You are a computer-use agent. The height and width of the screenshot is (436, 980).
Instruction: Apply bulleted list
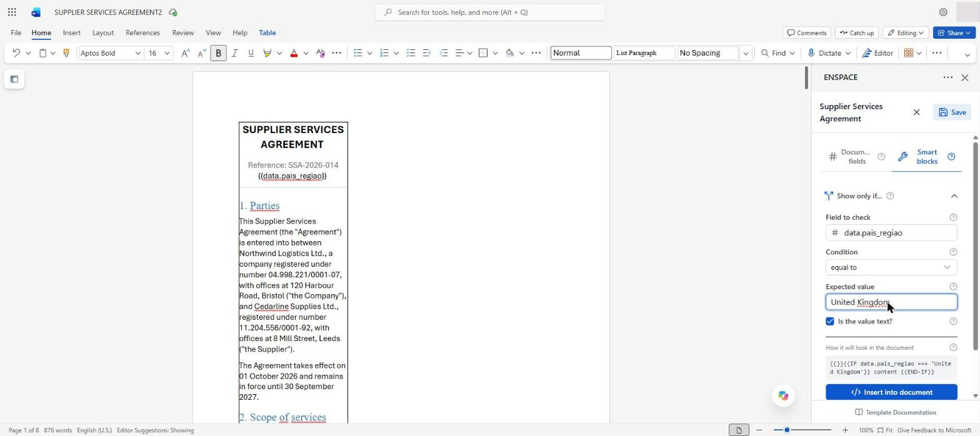click(358, 53)
